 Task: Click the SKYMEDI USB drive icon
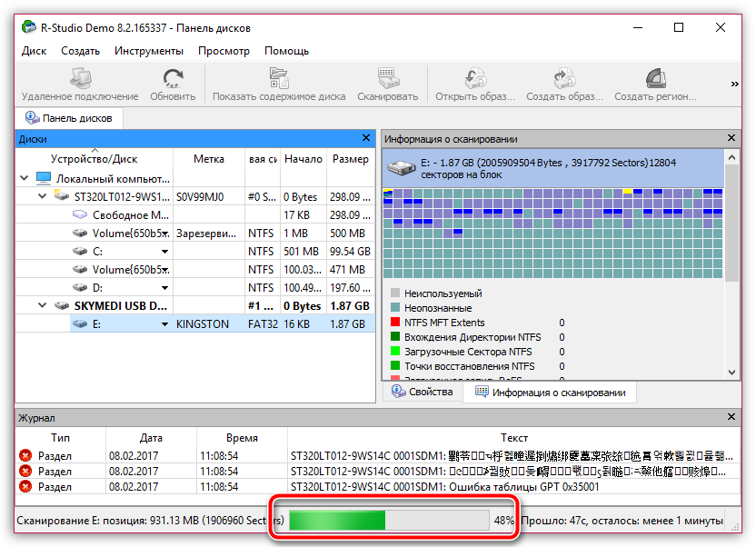pos(62,305)
